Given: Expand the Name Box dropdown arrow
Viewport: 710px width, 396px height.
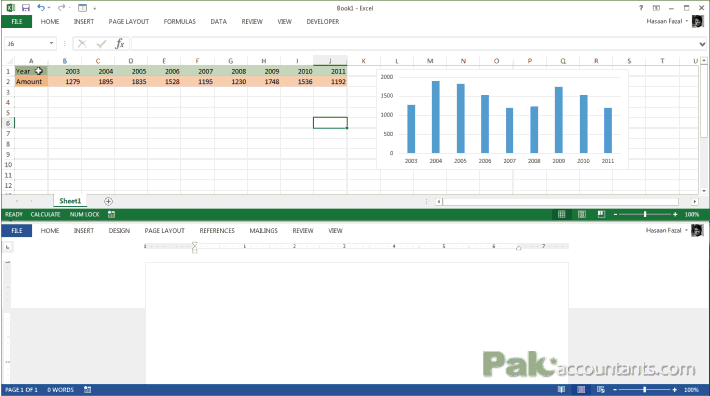Looking at the screenshot, I should click(52, 43).
